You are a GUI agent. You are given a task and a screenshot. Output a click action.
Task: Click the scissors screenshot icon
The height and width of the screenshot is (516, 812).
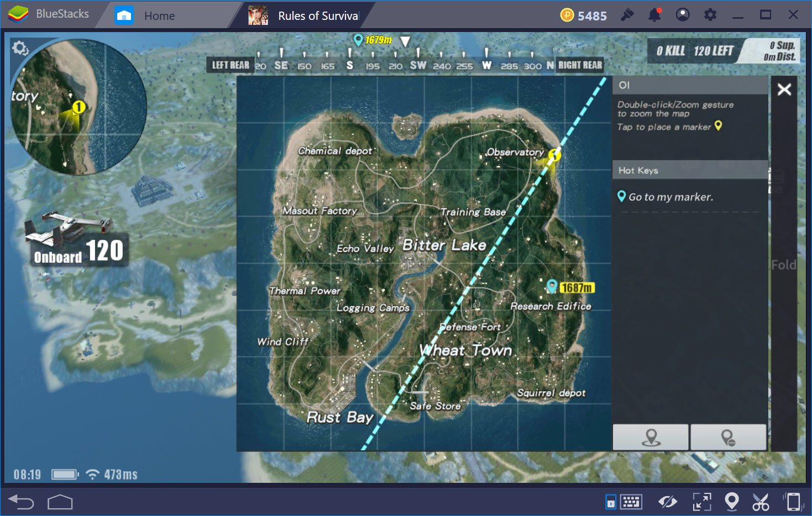click(761, 502)
